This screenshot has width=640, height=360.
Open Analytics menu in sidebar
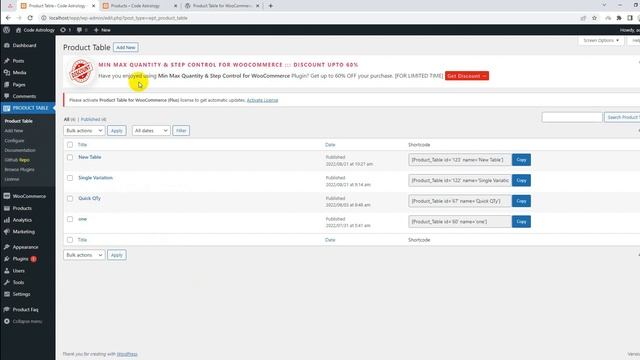coord(22,220)
